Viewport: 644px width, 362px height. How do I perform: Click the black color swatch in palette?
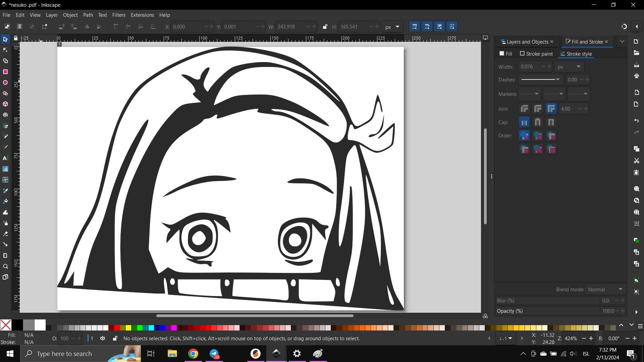coord(17,325)
